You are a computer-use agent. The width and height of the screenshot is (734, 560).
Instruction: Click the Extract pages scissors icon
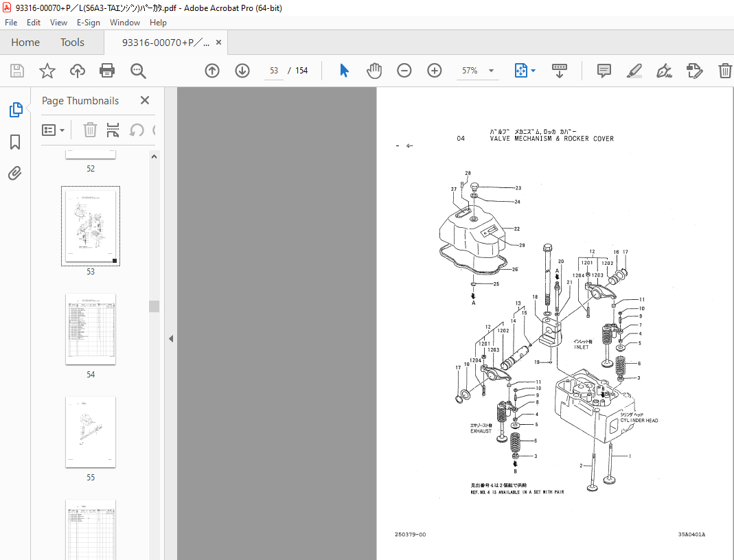113,130
